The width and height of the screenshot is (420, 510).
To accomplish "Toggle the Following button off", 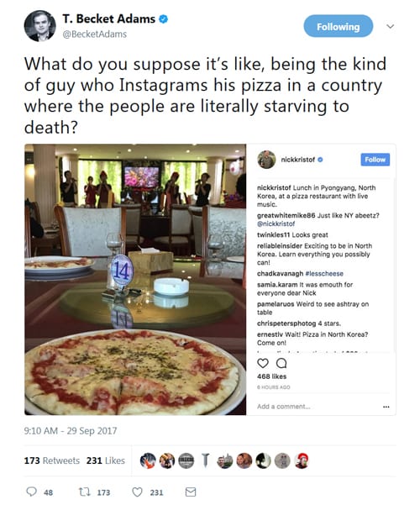I will tap(338, 26).
